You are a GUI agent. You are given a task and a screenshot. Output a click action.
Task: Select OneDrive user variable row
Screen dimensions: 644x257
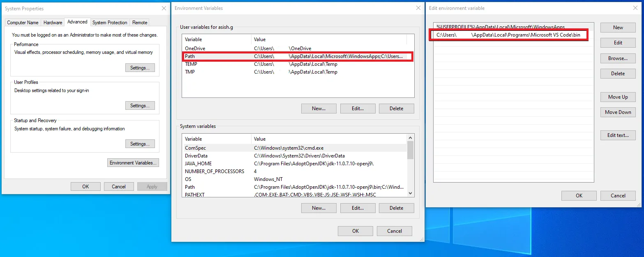298,49
